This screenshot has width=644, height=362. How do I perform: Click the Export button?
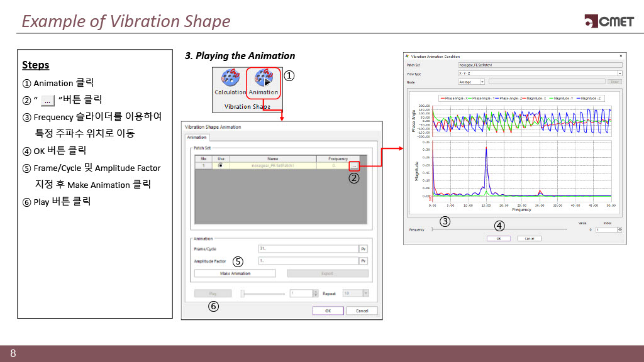pos(328,273)
